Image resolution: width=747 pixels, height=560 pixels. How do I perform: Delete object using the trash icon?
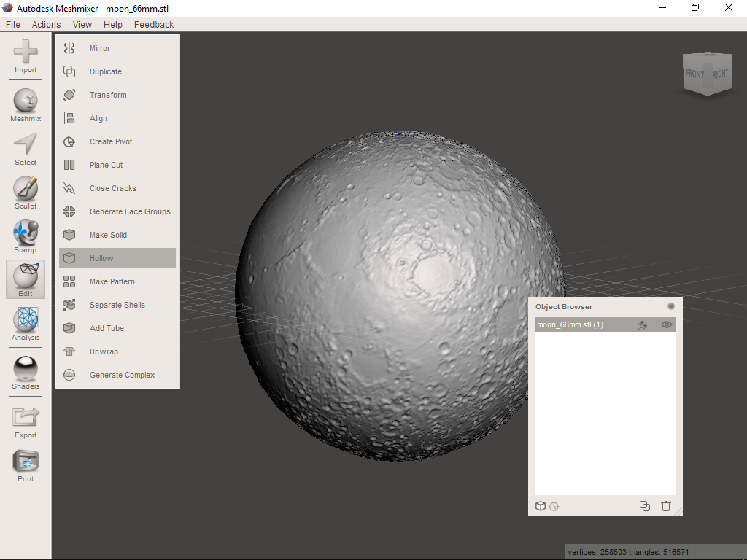pyautogui.click(x=665, y=505)
